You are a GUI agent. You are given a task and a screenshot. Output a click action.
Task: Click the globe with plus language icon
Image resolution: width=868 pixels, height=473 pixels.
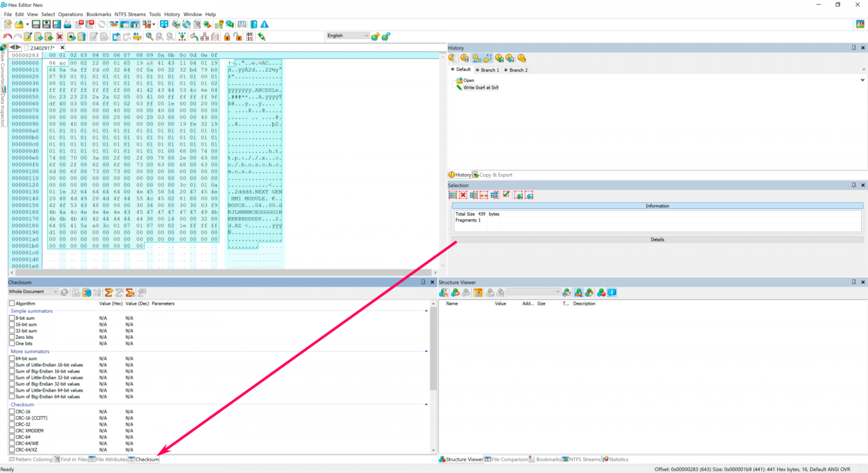pos(375,36)
